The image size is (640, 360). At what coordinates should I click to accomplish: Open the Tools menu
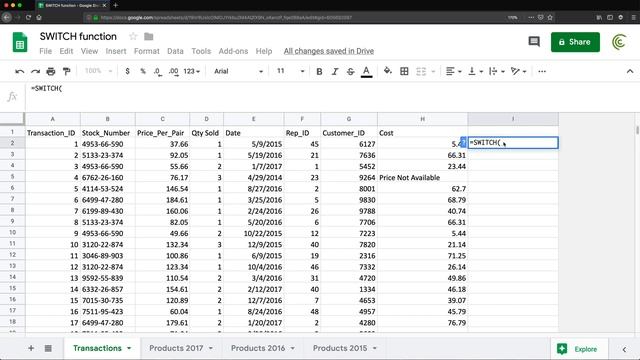click(201, 51)
